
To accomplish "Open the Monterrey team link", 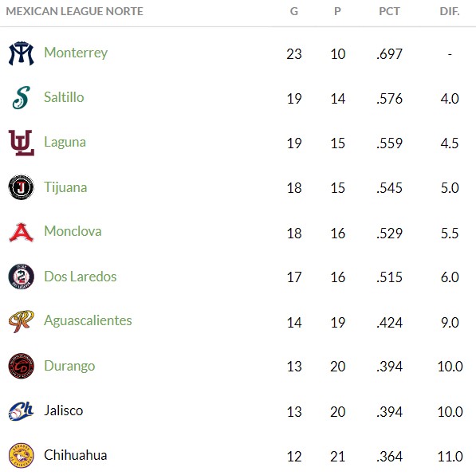I will (x=76, y=53).
